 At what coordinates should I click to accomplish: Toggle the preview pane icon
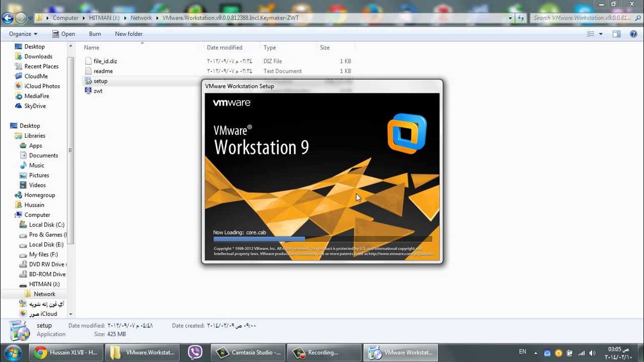616,34
